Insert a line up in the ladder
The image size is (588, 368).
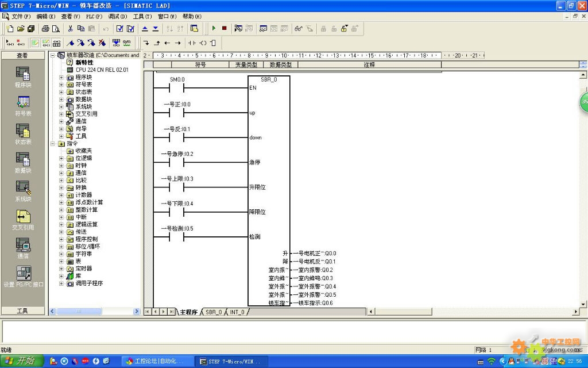click(x=157, y=43)
